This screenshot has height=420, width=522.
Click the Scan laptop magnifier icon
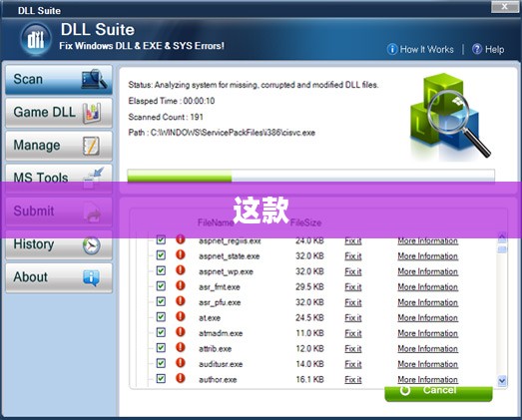94,79
